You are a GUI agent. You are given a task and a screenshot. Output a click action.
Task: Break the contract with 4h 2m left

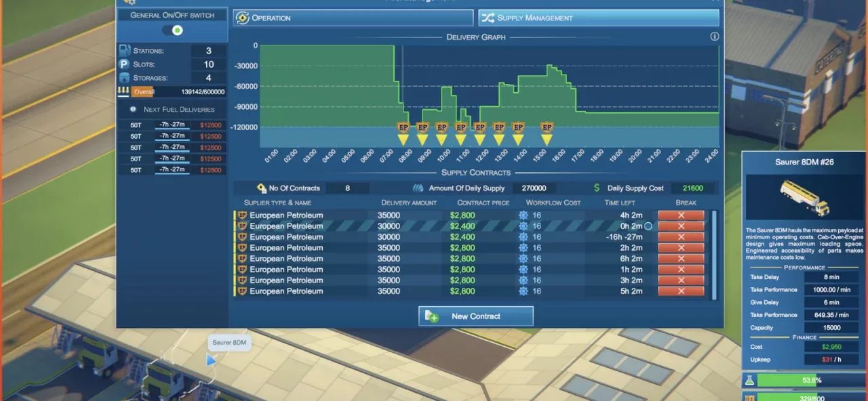(681, 215)
